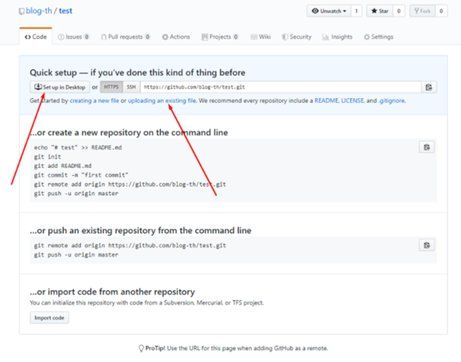Open the Actions tab

click(176, 37)
